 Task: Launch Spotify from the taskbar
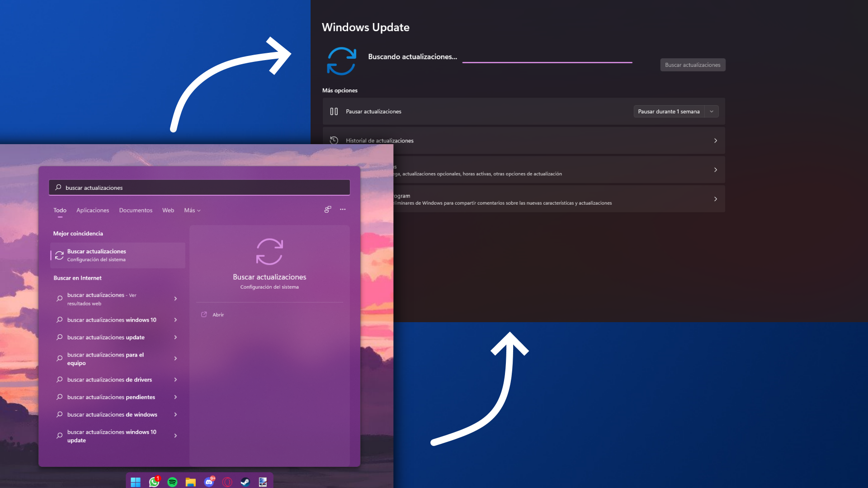[172, 482]
